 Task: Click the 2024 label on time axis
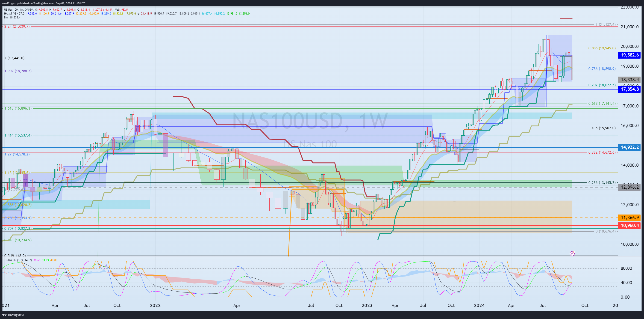(x=479, y=305)
